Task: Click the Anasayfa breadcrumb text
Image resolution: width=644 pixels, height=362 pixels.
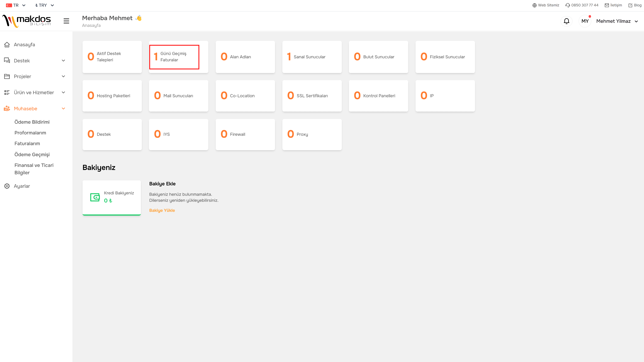Action: click(91, 25)
